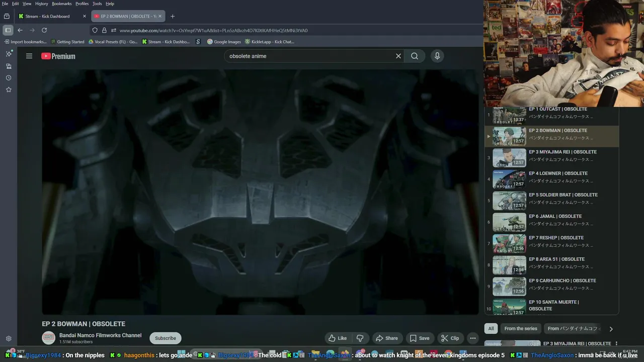This screenshot has width=644, height=362.
Task: Select EP 6 JAMAL title
Action: point(555,216)
